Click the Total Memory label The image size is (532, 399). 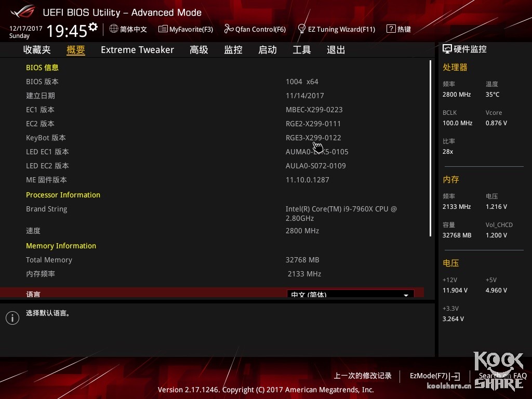(49, 260)
